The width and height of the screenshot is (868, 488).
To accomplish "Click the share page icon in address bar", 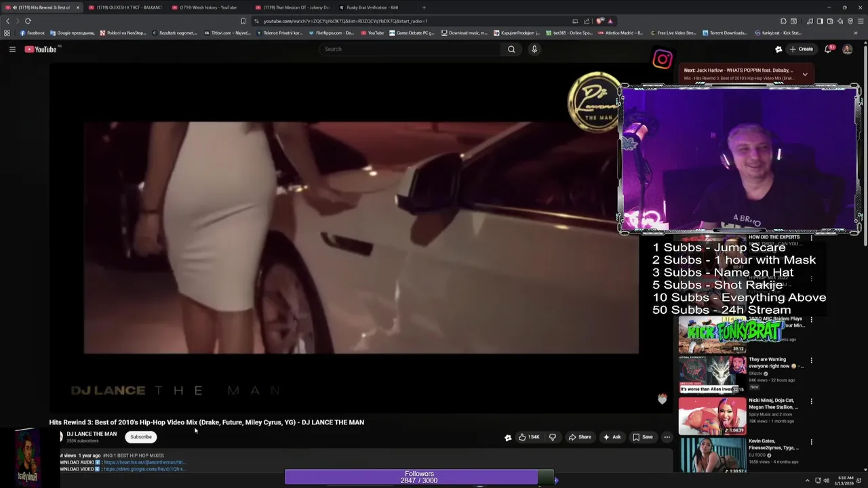I will click(x=587, y=21).
